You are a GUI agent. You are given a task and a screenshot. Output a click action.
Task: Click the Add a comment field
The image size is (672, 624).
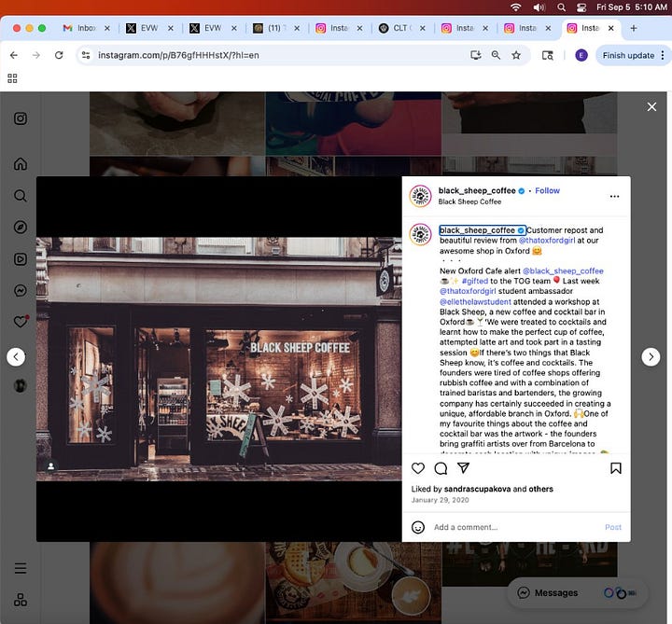point(516,527)
